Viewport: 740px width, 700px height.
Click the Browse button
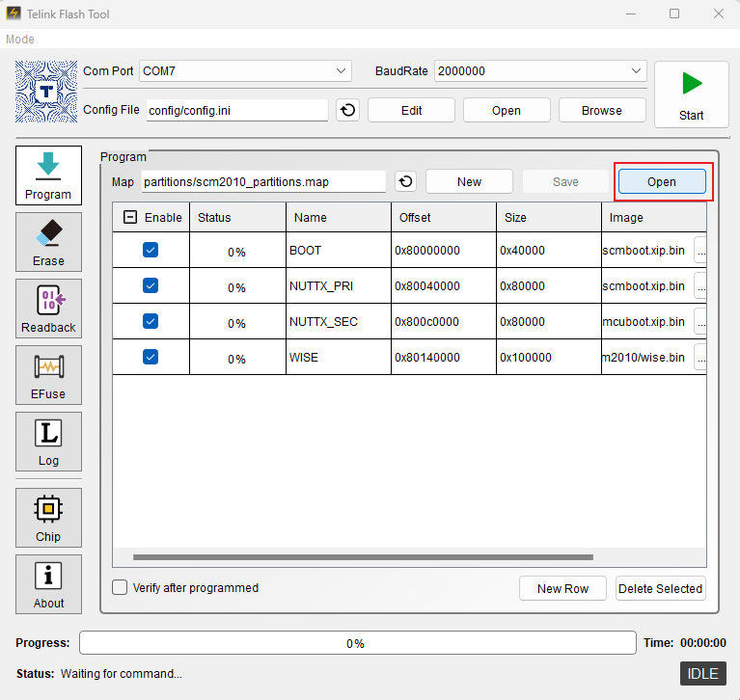pos(602,110)
